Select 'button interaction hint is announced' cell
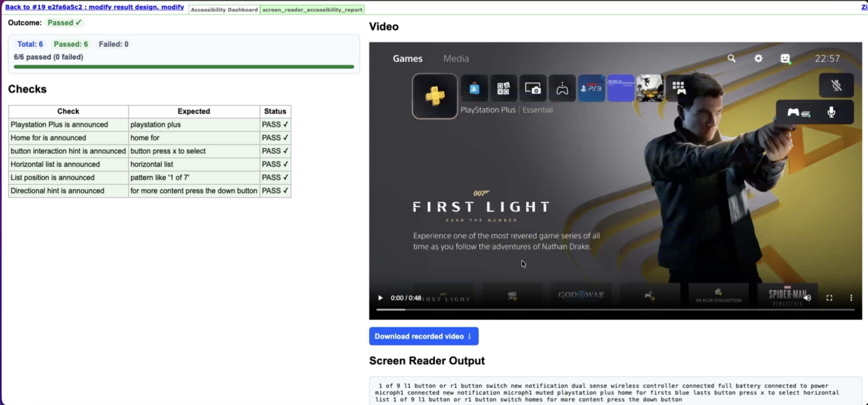The width and height of the screenshot is (868, 405). point(68,151)
